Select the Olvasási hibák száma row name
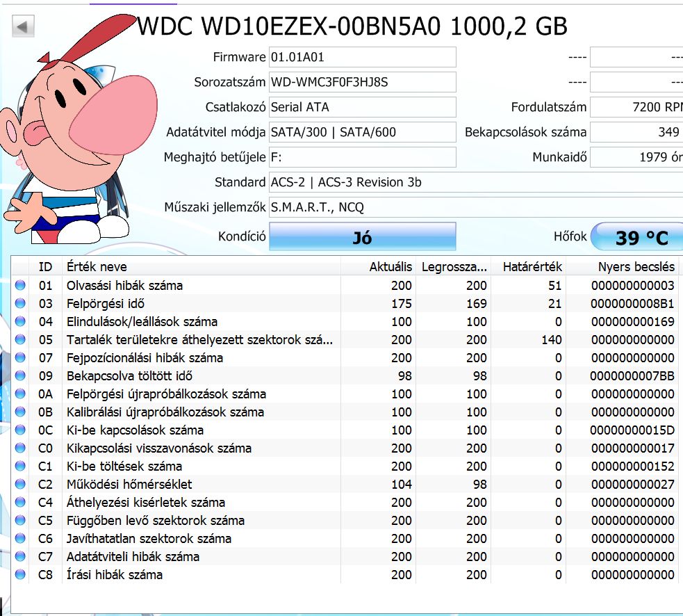Viewport: 683px width, 616px height. click(x=124, y=286)
